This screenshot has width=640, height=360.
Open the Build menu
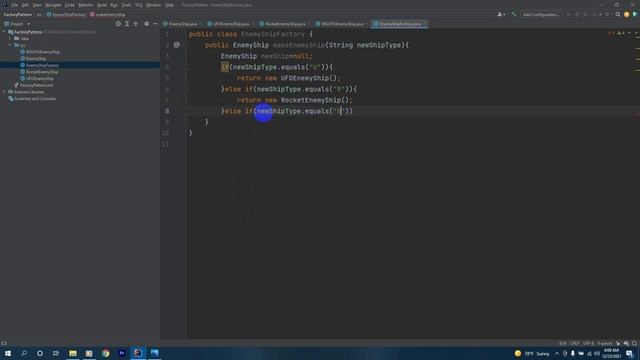(x=102, y=5)
